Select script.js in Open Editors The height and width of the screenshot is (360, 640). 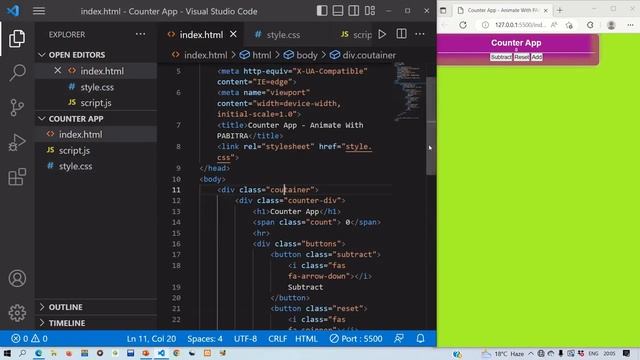pos(96,103)
